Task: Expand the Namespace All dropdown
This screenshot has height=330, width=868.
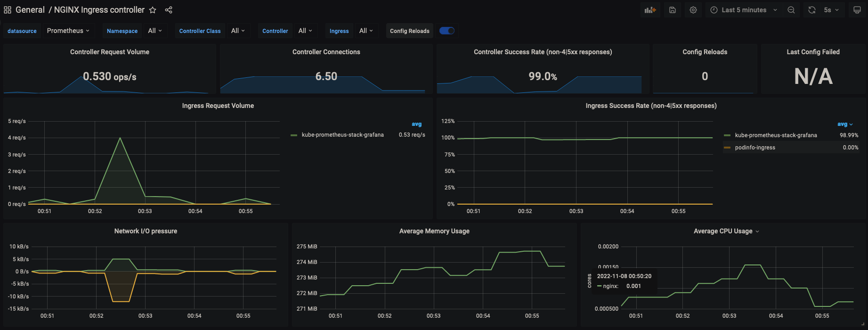Action: pyautogui.click(x=155, y=31)
